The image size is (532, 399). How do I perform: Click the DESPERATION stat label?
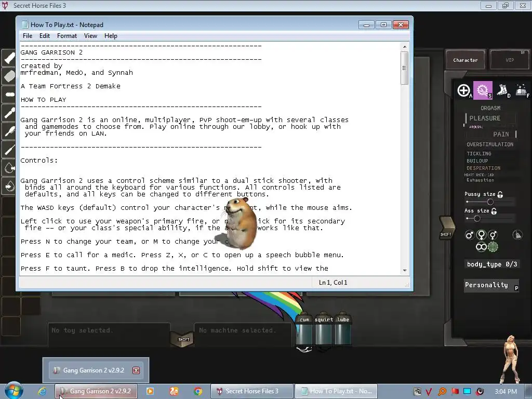(x=483, y=168)
